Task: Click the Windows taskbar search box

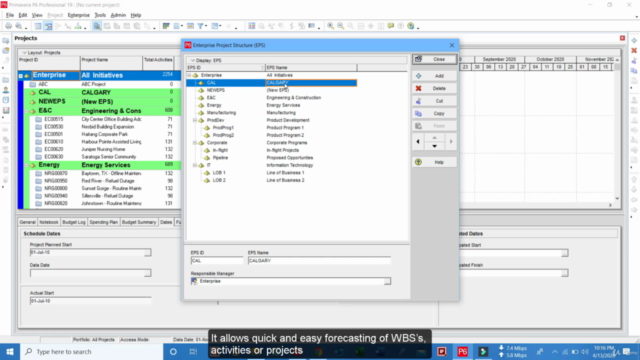Action: [92, 351]
